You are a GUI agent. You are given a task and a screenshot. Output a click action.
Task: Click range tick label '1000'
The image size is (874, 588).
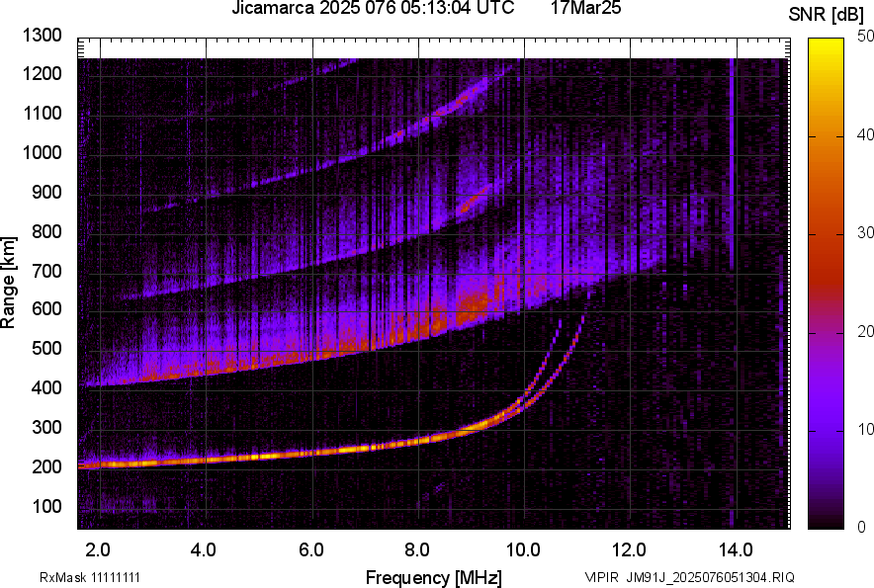(42, 152)
